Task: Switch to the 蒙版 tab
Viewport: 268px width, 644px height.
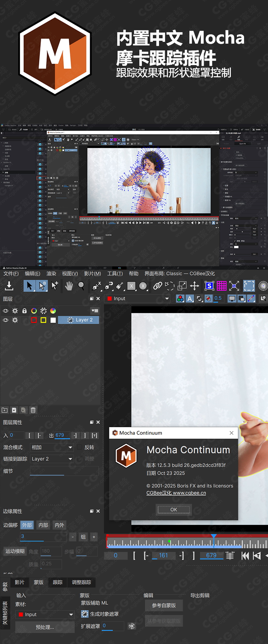Action: (x=39, y=582)
